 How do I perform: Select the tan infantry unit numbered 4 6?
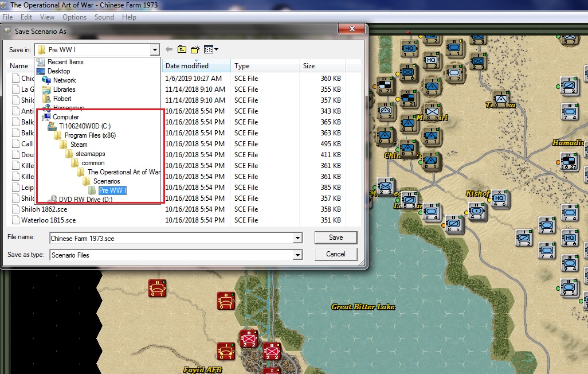click(x=407, y=72)
